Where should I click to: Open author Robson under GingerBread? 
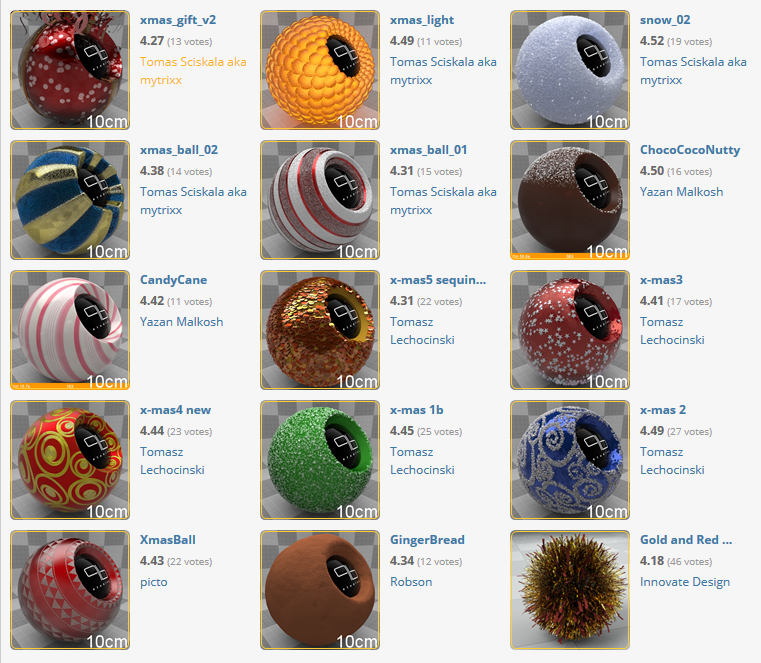pos(411,582)
